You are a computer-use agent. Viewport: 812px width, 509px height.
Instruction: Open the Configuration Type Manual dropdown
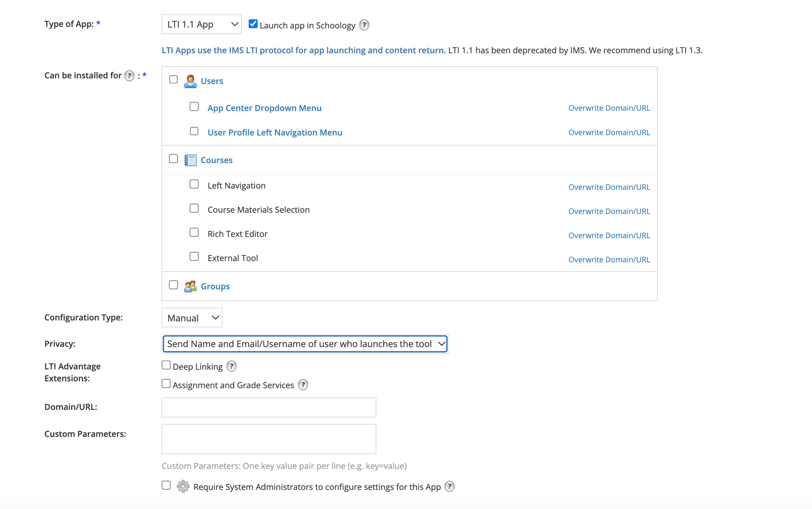tap(192, 318)
